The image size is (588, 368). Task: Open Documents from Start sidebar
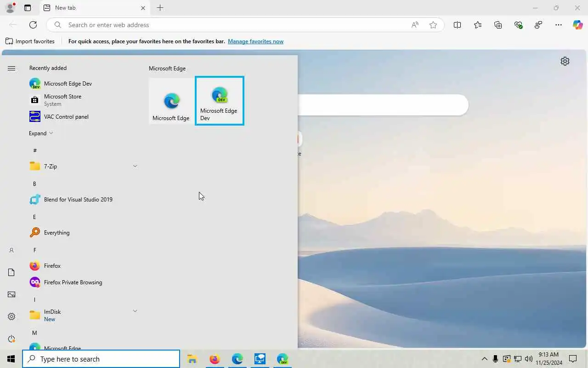11,272
